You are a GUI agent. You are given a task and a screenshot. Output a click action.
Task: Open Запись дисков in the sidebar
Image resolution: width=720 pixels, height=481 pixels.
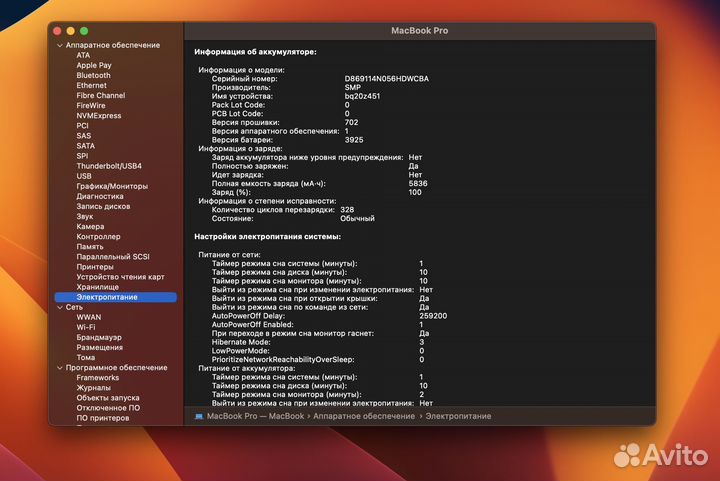(103, 207)
